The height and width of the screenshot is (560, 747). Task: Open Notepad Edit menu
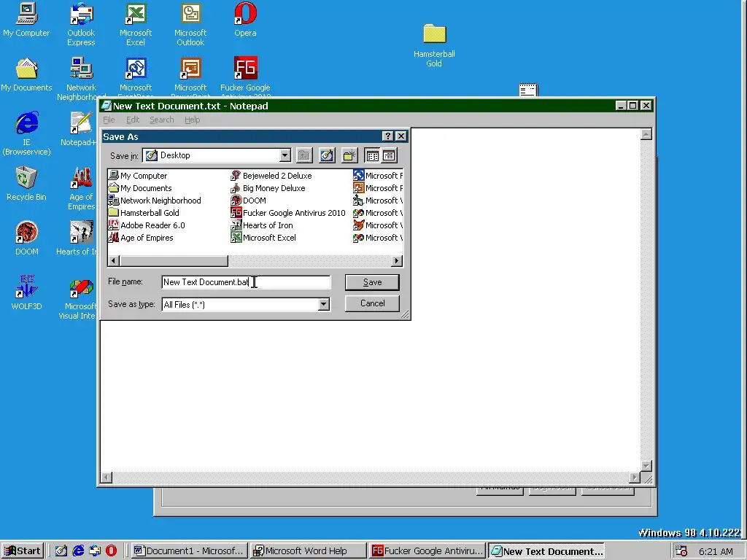133,120
